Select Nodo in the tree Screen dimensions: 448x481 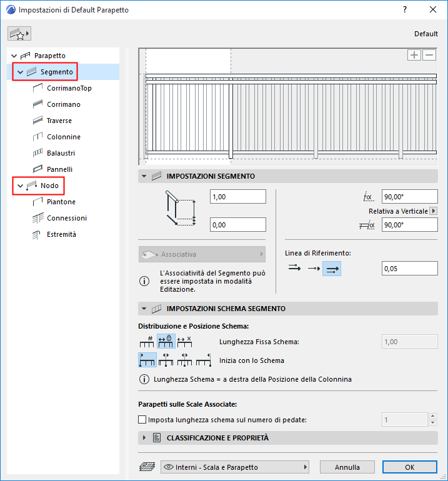[x=49, y=186]
